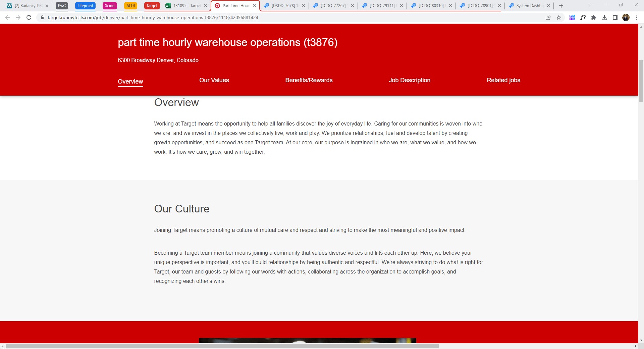
Task: Close the Part Time Hourly tab
Action: (x=255, y=6)
